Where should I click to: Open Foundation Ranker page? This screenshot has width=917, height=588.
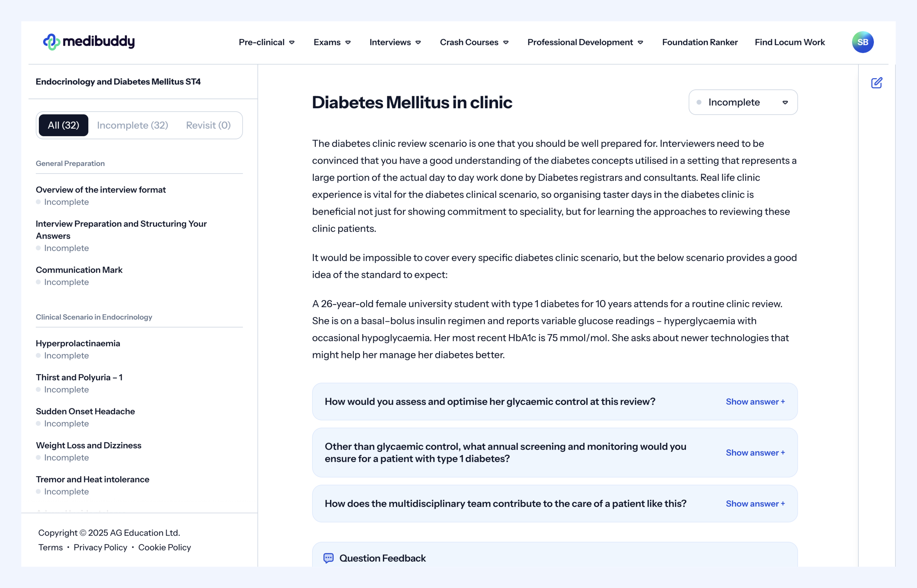[699, 42]
